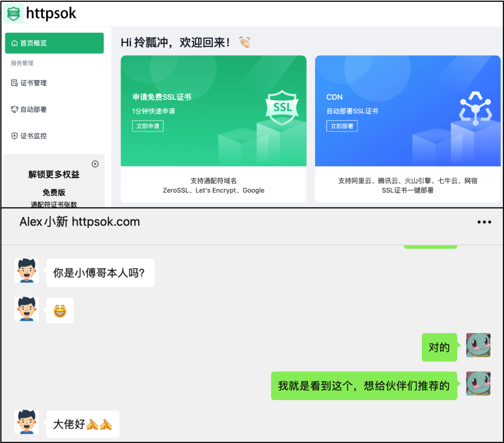Dismiss the 解锁更多权益 promotion panel
Viewport: 504px width, 443px height.
[95, 164]
